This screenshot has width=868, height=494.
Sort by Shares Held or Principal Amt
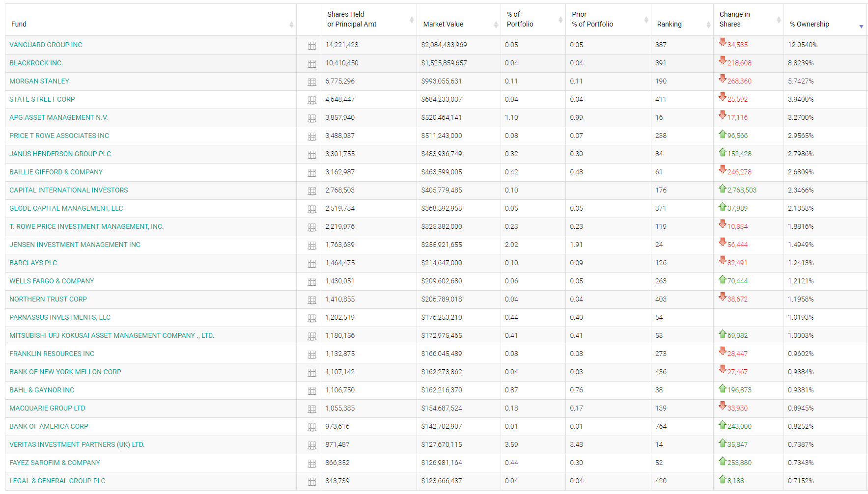coord(369,20)
